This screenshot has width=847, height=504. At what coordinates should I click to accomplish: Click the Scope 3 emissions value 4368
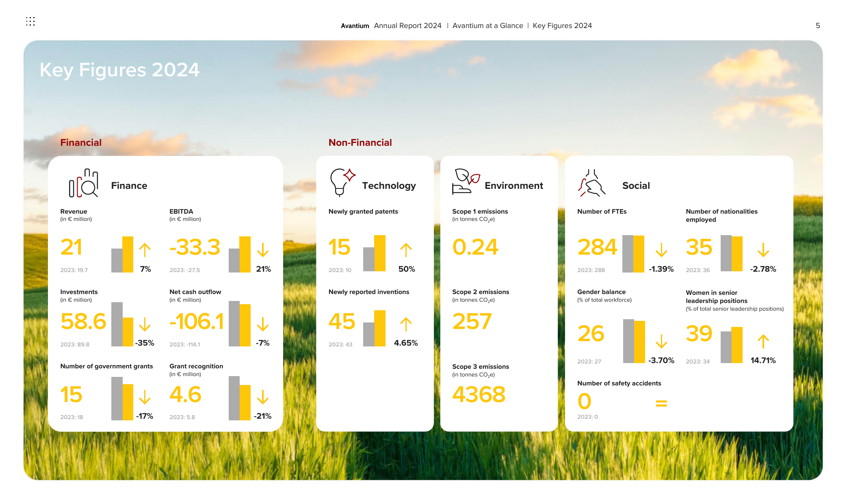479,394
